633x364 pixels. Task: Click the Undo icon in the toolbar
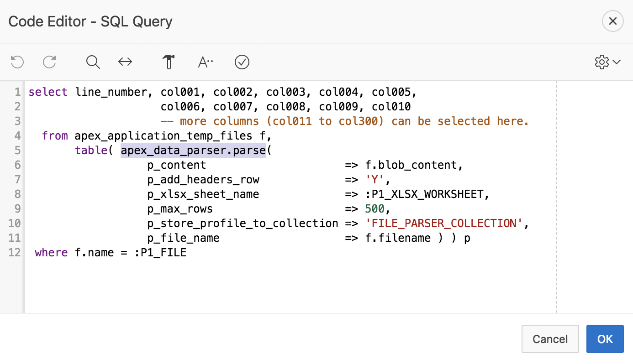(x=17, y=62)
